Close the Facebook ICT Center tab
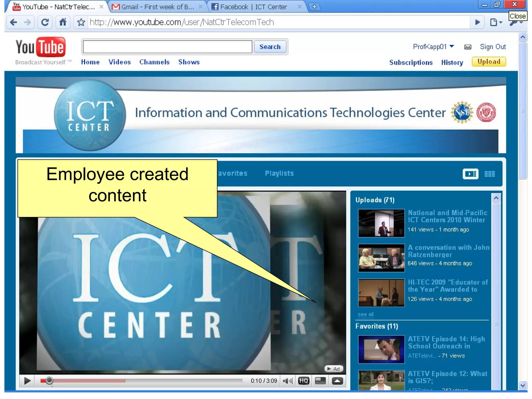This screenshot has height=399, width=532. (x=300, y=7)
